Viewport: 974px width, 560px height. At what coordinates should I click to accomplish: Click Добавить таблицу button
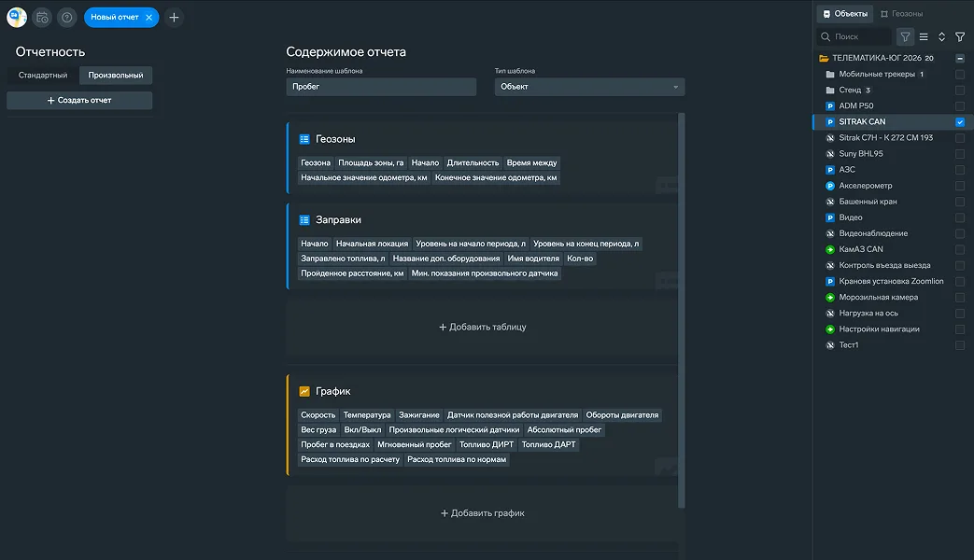coord(483,327)
